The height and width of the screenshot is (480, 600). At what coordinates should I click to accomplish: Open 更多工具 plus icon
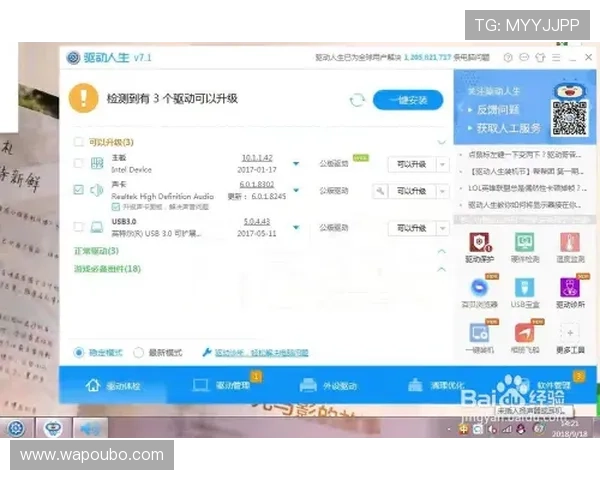pyautogui.click(x=570, y=333)
